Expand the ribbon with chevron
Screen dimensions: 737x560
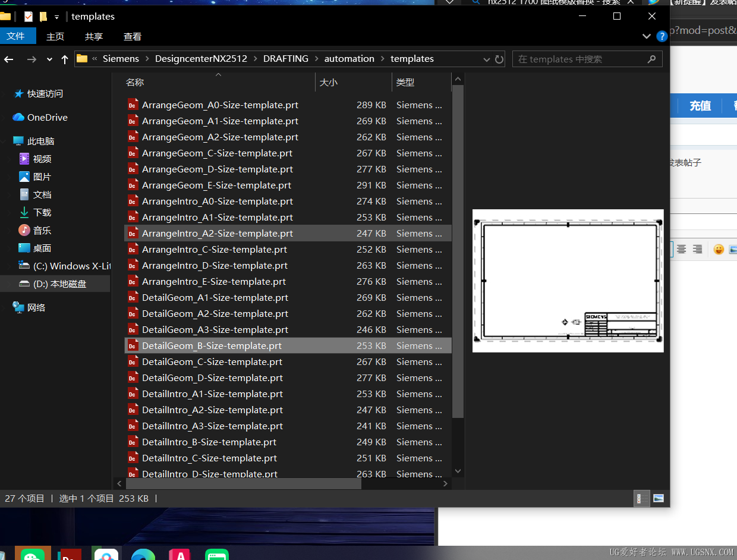tap(647, 36)
